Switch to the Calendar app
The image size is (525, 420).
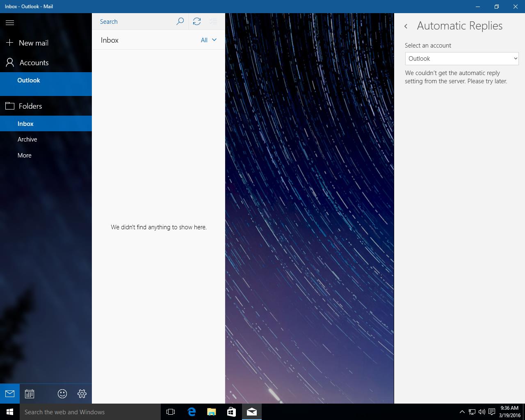pyautogui.click(x=30, y=394)
